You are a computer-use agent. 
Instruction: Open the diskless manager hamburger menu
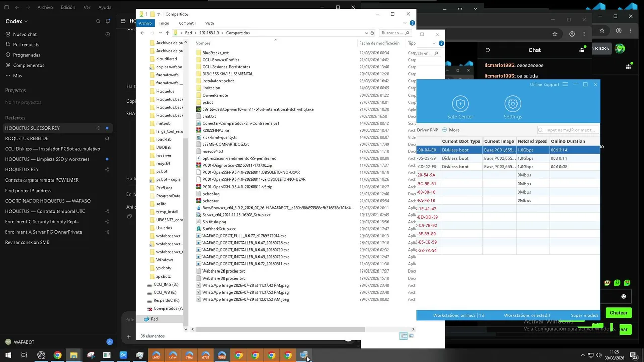565,84
